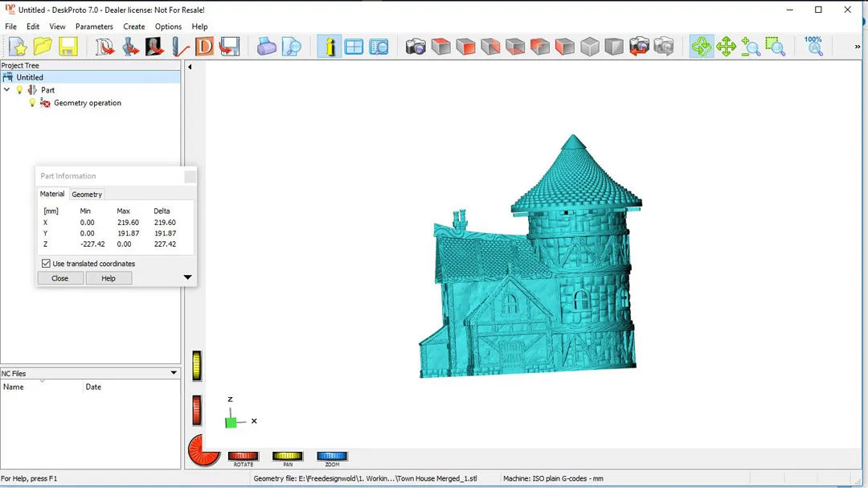Click the thumbnail viewer icon with magnifier

[x=379, y=47]
